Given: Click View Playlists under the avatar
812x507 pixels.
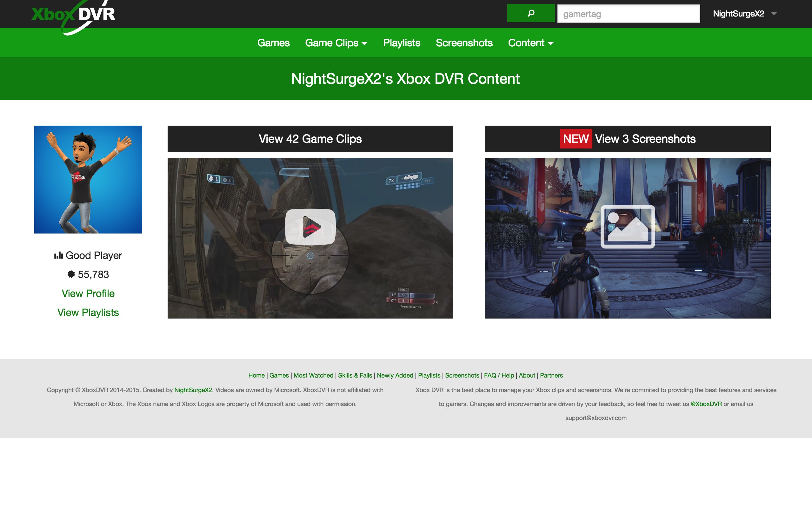Looking at the screenshot, I should point(88,312).
